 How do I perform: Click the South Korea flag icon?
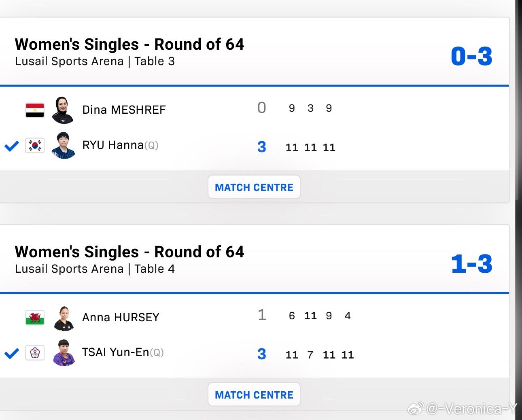(x=35, y=145)
